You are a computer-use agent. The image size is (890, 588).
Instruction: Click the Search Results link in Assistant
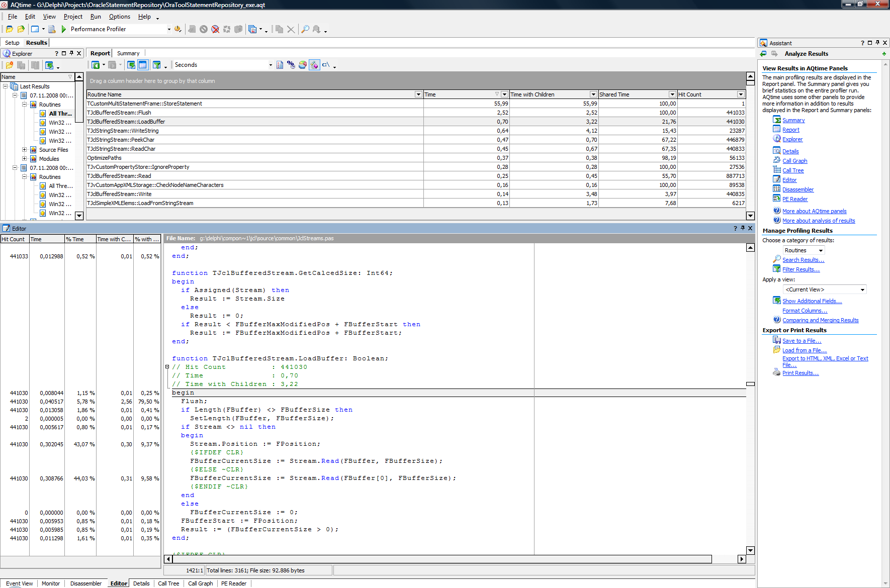click(803, 260)
